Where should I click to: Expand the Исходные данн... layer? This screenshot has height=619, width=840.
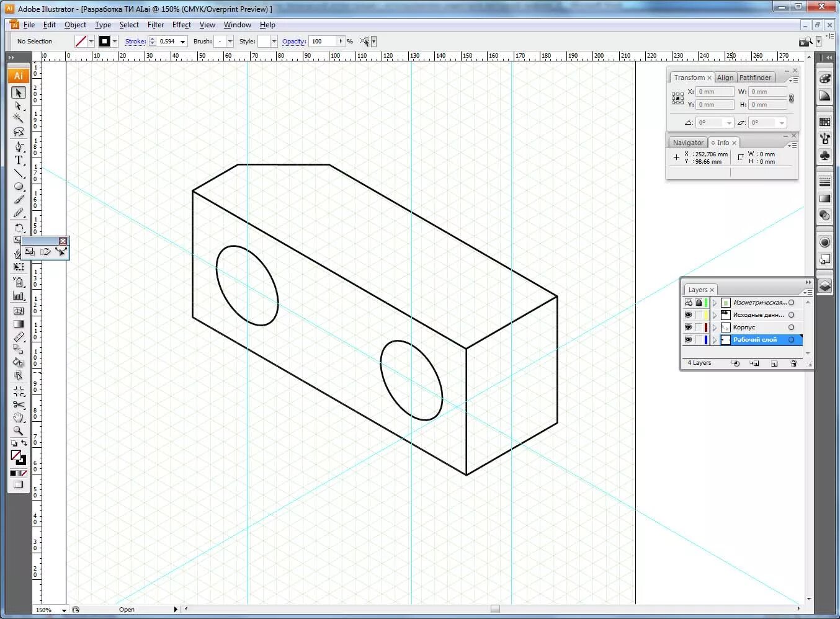(715, 315)
